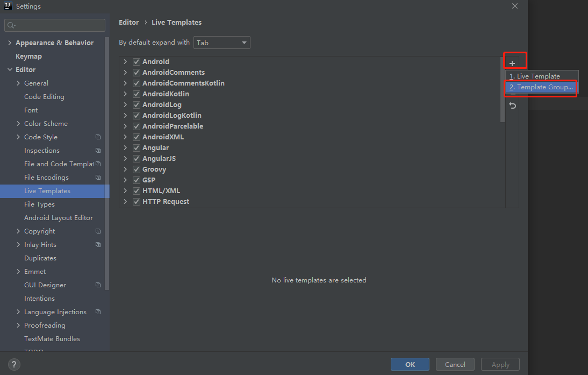Click the plus add template icon
The height and width of the screenshot is (375, 588).
click(512, 63)
